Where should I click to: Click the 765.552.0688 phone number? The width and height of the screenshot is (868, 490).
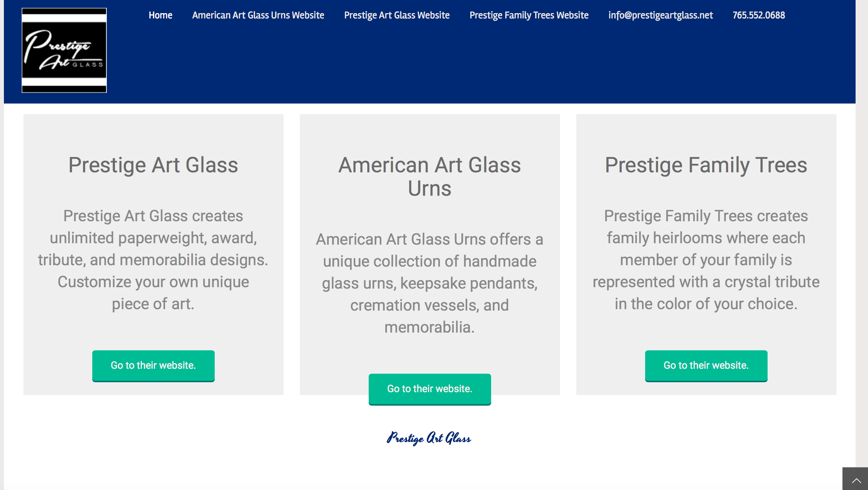[759, 15]
